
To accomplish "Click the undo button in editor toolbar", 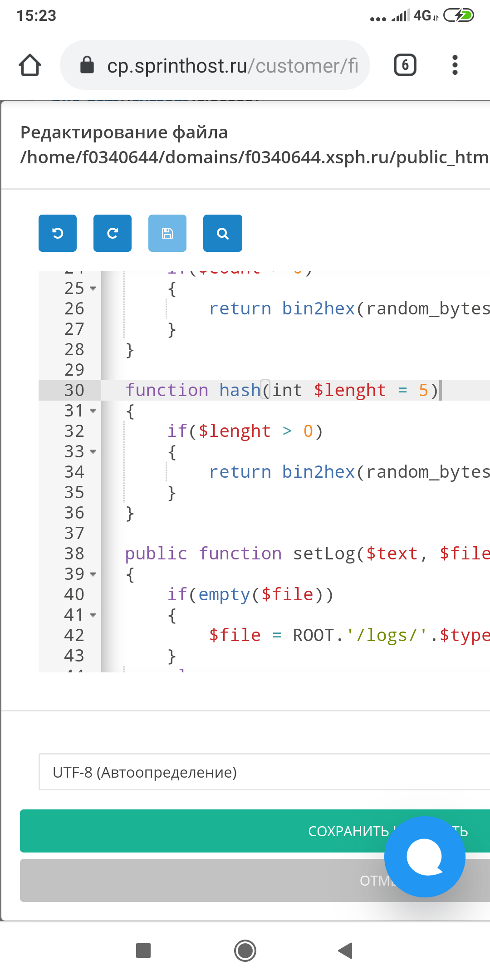I will [58, 233].
